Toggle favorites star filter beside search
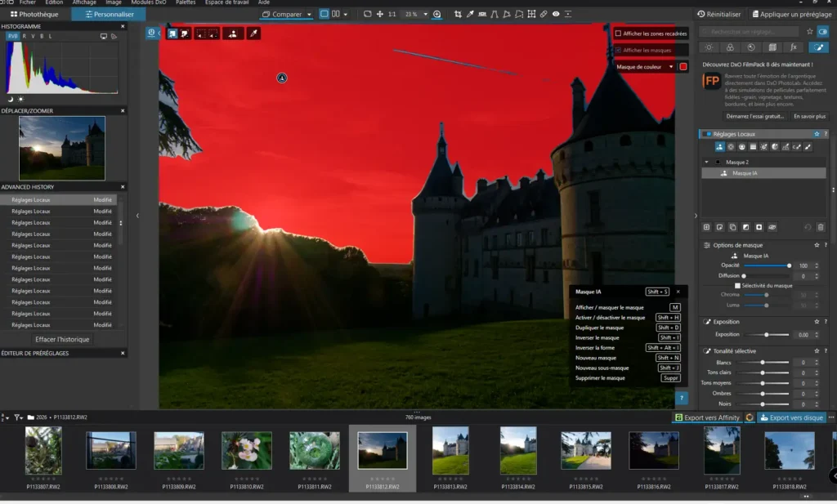 (x=810, y=32)
